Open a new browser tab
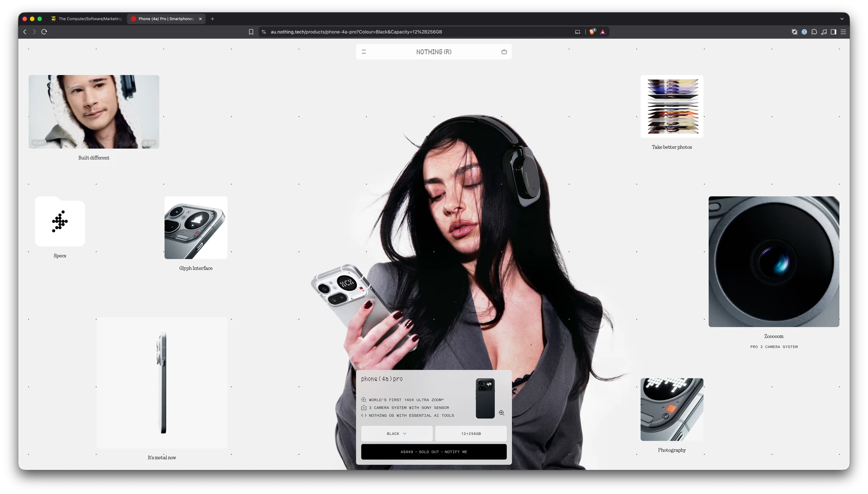Viewport: 868px width, 494px height. tap(212, 19)
